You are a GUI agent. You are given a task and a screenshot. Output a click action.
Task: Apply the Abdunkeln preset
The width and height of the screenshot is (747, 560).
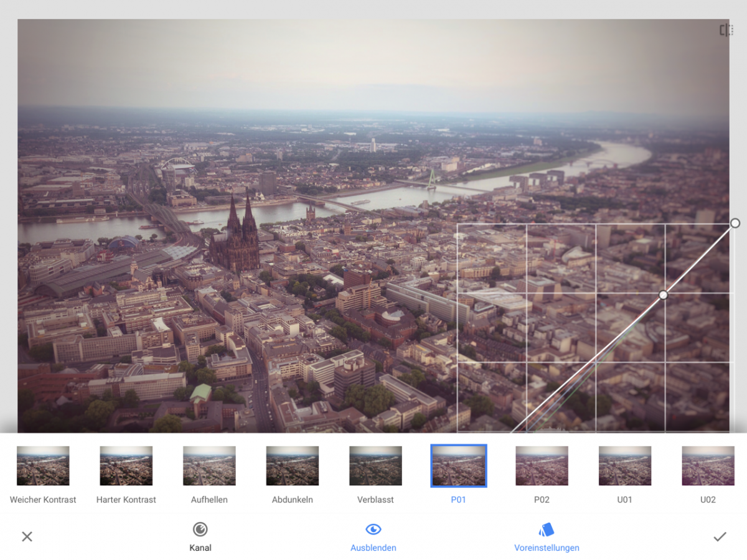pos(293,466)
